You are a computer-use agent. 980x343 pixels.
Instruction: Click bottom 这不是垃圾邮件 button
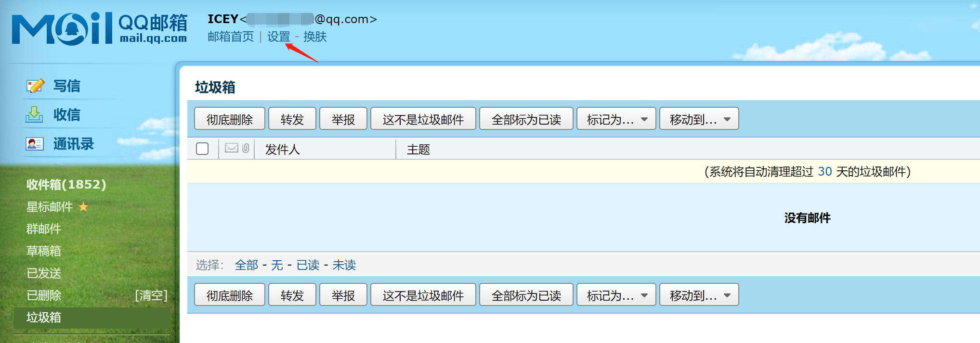click(x=423, y=295)
